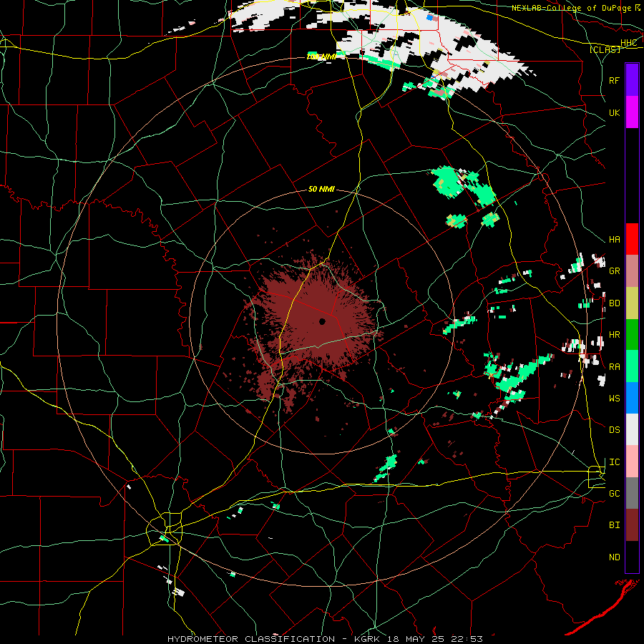Click the blue WS wet snow swatch
Image resolution: width=644 pixels, height=644 pixels.
(632, 398)
